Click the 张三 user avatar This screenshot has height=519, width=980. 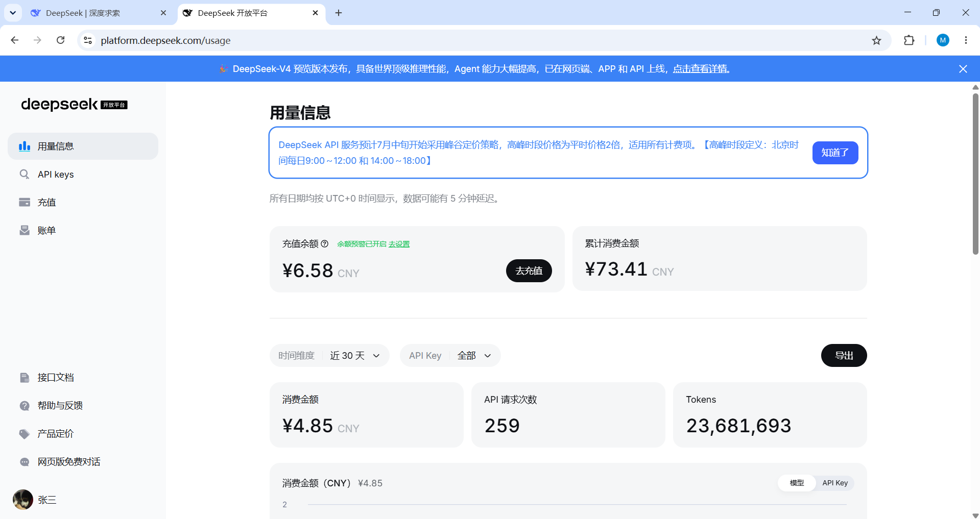pos(23,500)
